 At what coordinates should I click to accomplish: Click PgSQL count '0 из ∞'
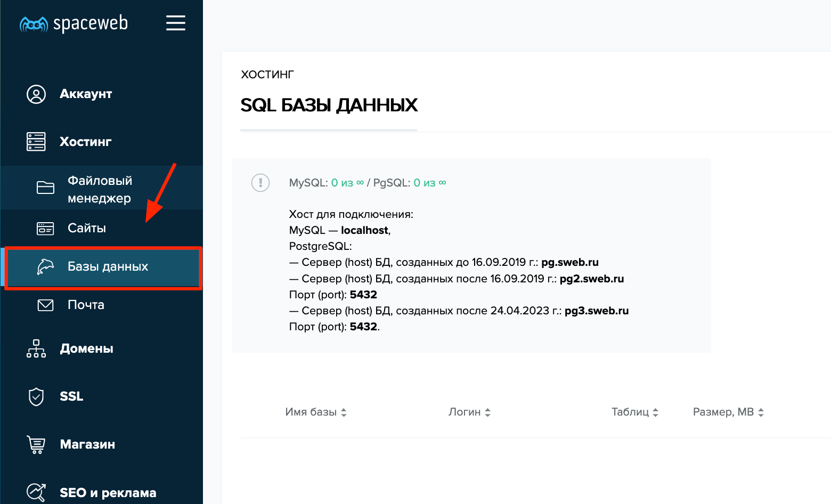pos(430,183)
